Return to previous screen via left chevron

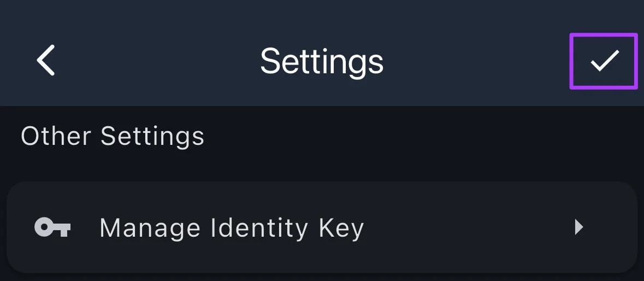(46, 60)
